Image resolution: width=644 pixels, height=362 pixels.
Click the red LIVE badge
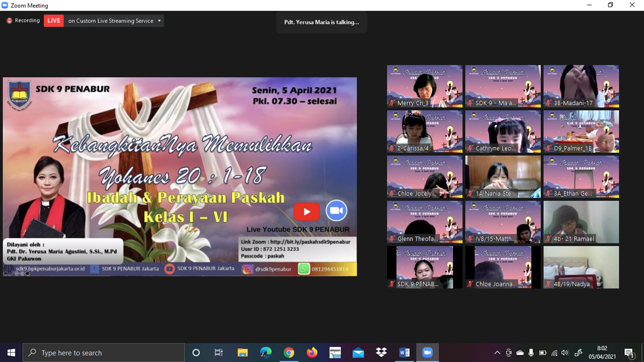click(54, 21)
